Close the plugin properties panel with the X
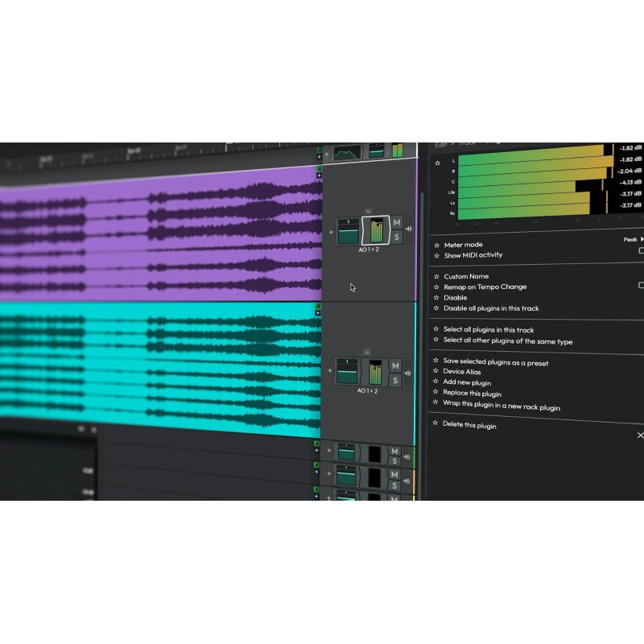Screen dimensions: 644x644 click(640, 435)
